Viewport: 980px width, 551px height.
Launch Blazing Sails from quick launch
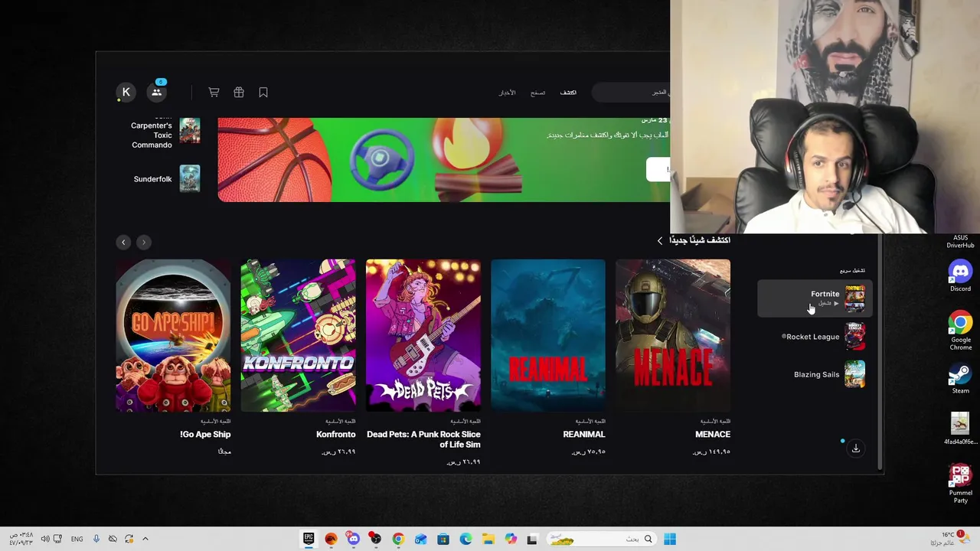815,375
